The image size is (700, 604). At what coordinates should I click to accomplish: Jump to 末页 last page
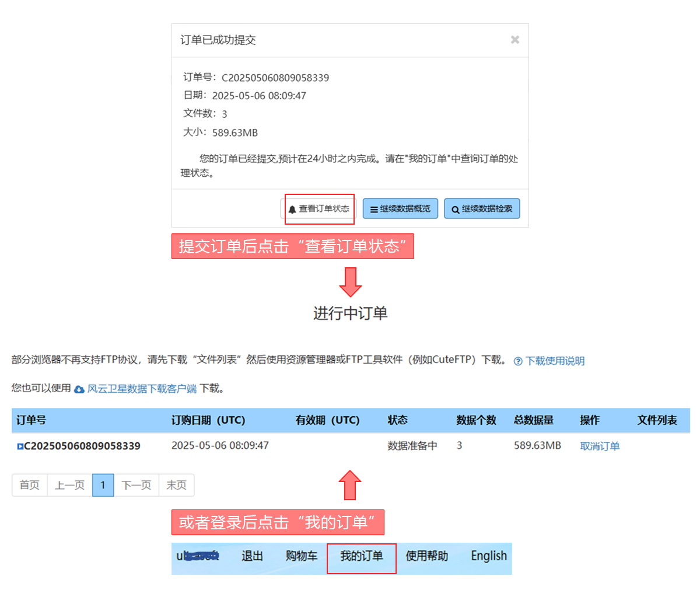(x=176, y=485)
